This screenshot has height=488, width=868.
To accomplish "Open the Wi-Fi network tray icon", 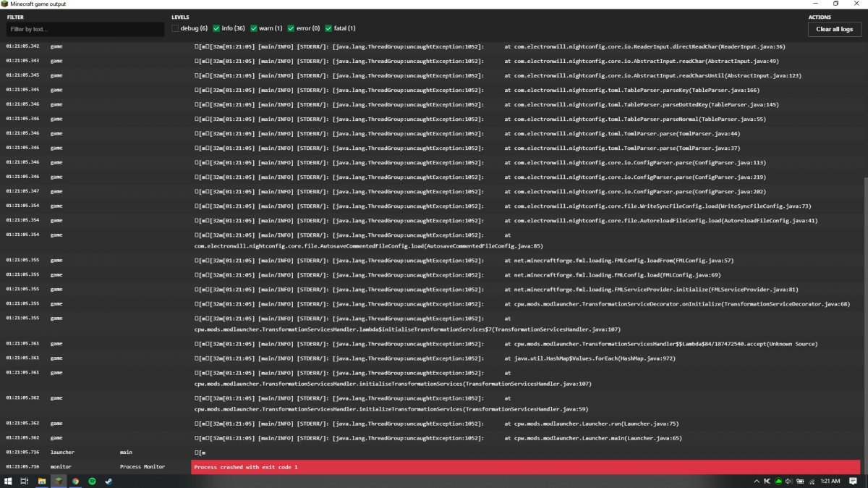I will click(x=811, y=481).
